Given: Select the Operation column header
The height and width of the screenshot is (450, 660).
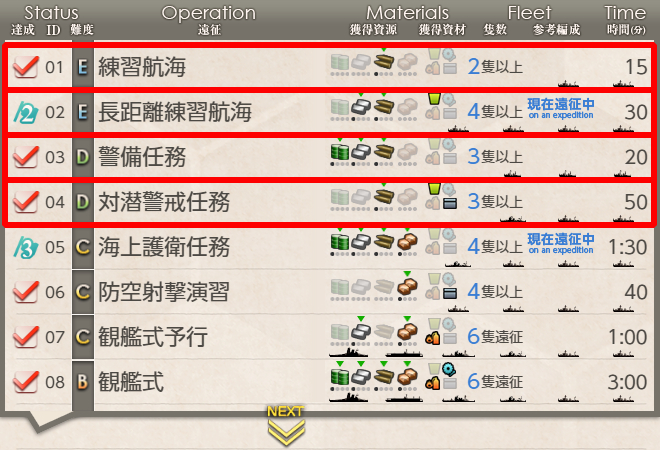Looking at the screenshot, I should coord(209,13).
